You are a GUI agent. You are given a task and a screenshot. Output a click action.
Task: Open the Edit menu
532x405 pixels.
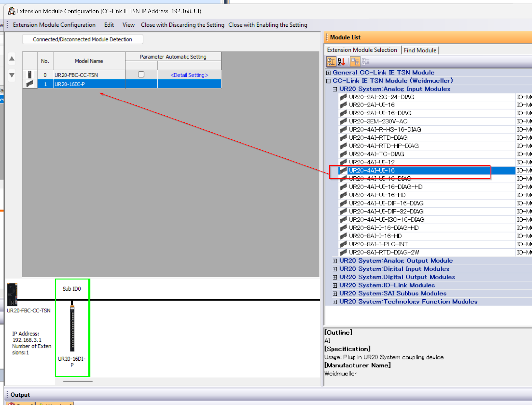point(109,25)
